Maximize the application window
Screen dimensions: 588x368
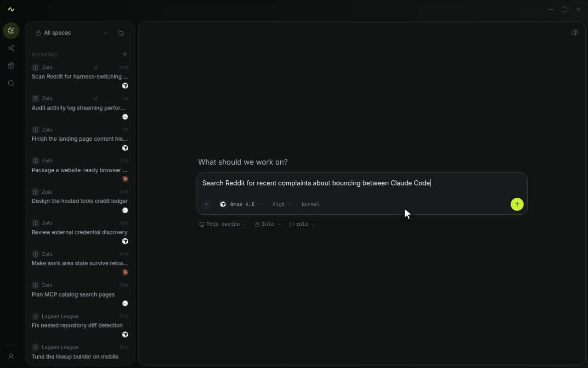pyautogui.click(x=565, y=9)
